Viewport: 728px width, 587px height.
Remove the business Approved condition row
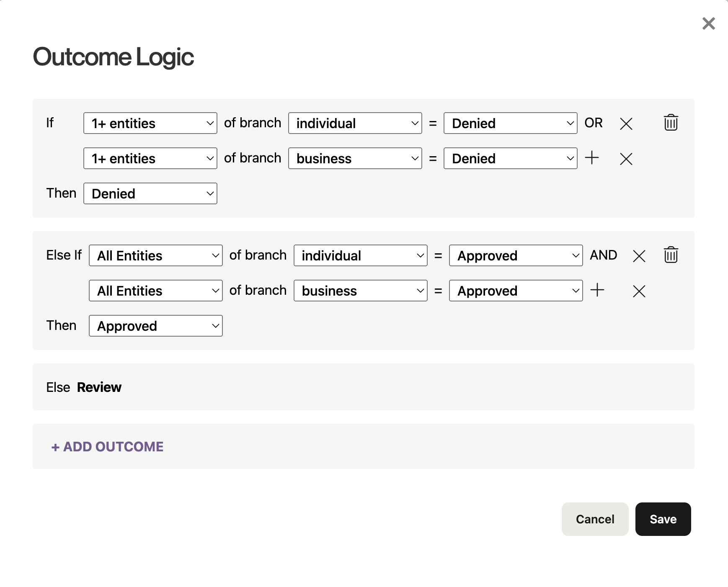(639, 291)
